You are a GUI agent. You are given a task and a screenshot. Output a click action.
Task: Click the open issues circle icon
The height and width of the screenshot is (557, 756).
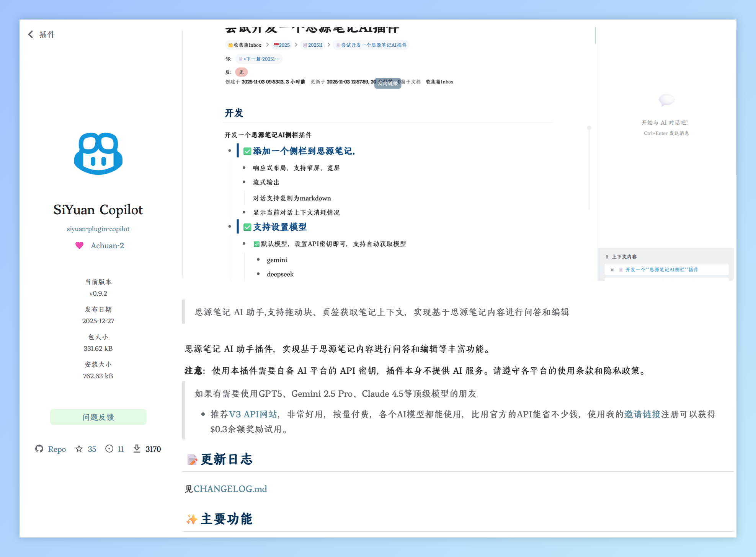pos(109,449)
